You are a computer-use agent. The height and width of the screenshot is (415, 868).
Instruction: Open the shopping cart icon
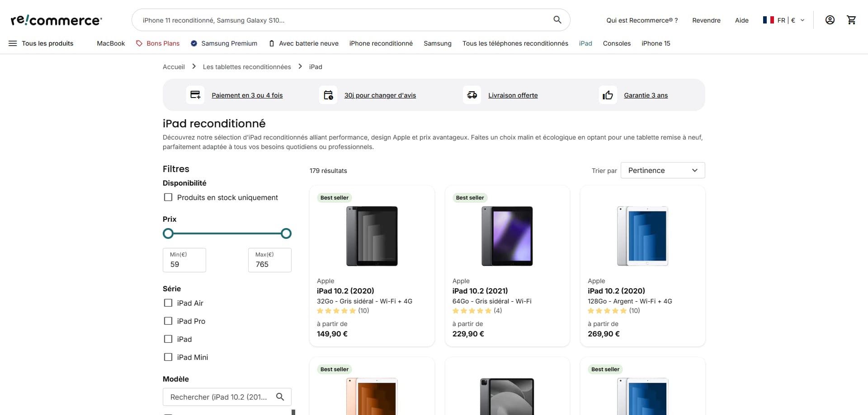851,20
